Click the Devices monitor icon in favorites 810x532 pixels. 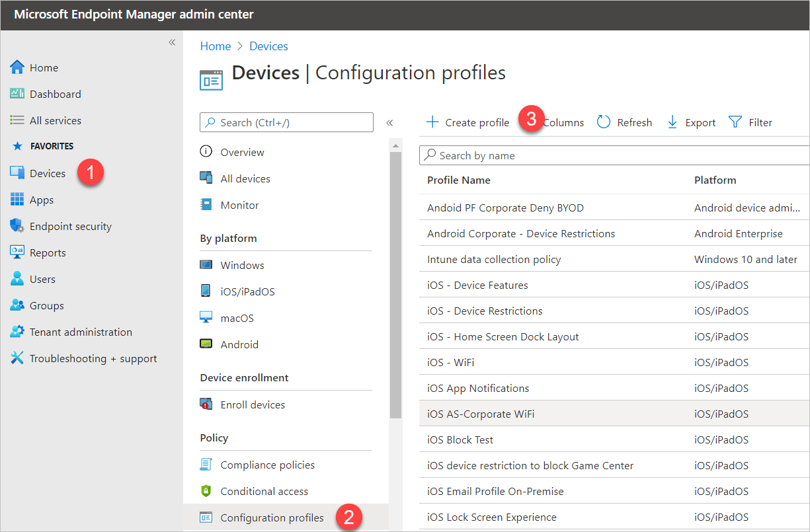tap(17, 173)
